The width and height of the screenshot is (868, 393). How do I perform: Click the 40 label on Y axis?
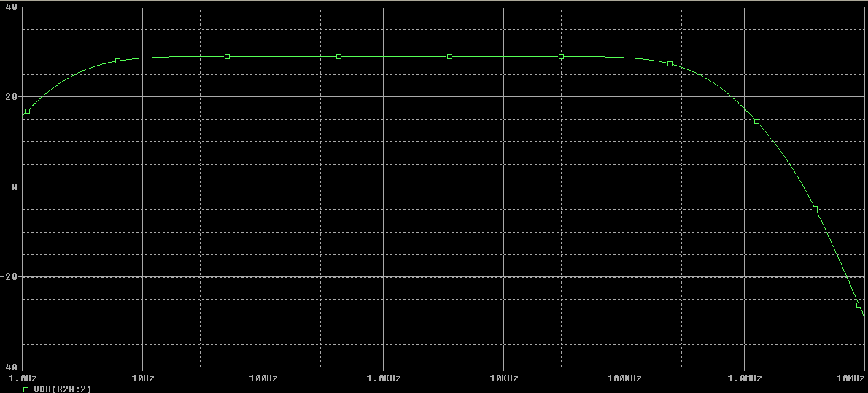[11, 7]
